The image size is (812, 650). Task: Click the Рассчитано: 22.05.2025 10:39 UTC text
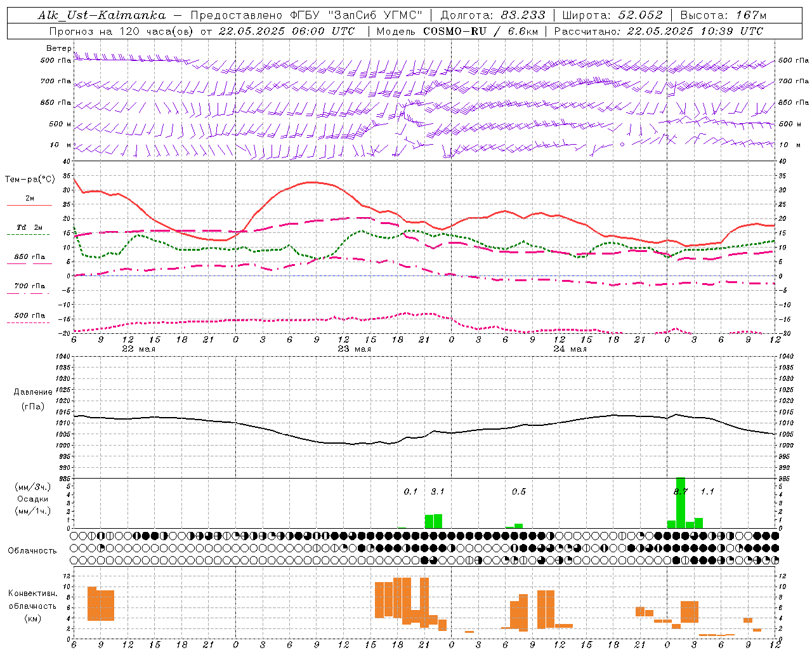658,31
